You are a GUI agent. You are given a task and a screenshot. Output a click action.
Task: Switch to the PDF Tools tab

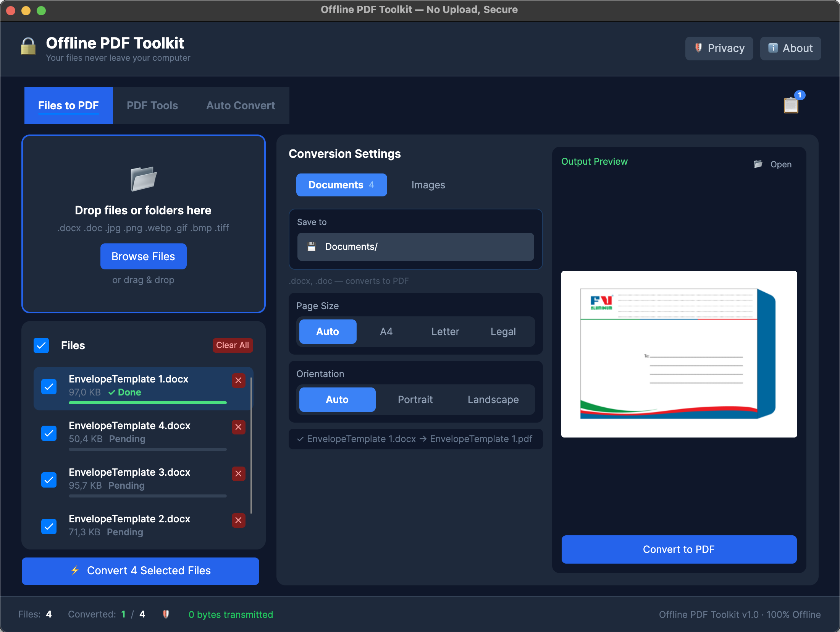point(152,105)
